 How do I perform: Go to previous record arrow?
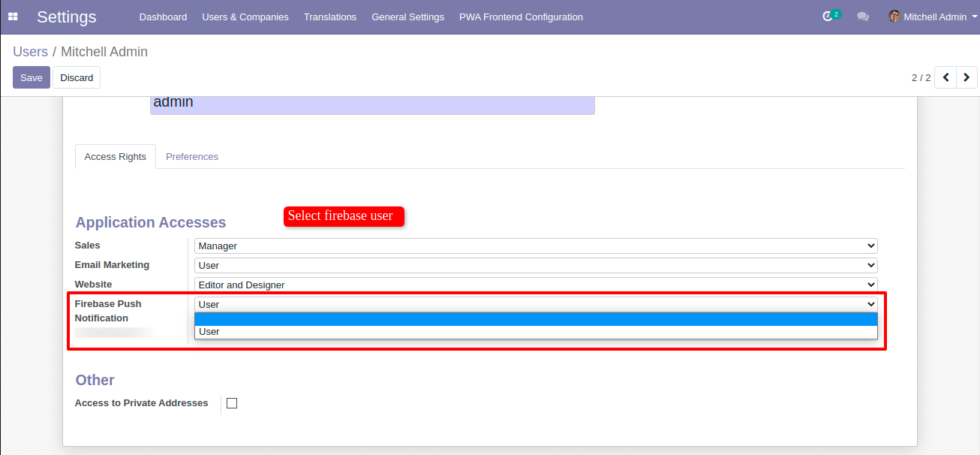(x=945, y=77)
